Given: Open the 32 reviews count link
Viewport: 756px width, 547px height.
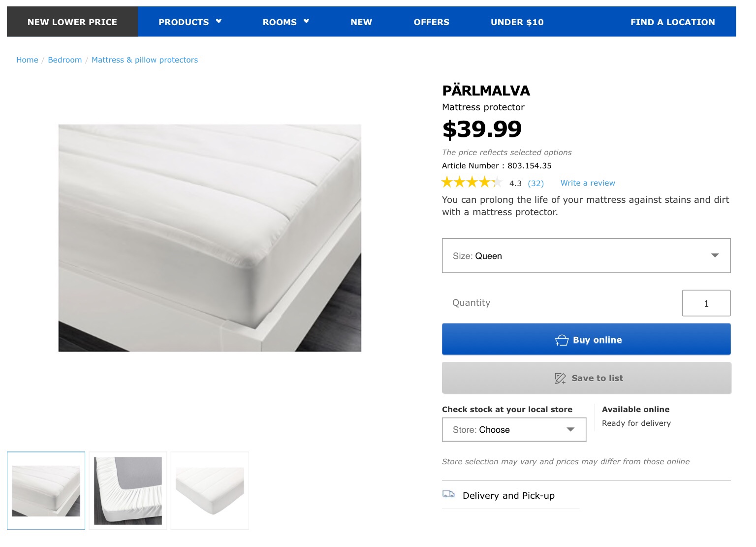Looking at the screenshot, I should point(535,184).
